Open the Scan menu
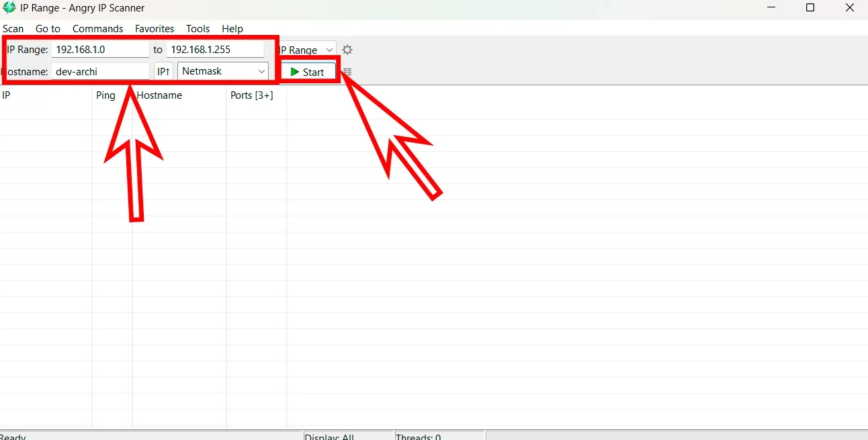Screen dimensions: 868x440 point(13,29)
